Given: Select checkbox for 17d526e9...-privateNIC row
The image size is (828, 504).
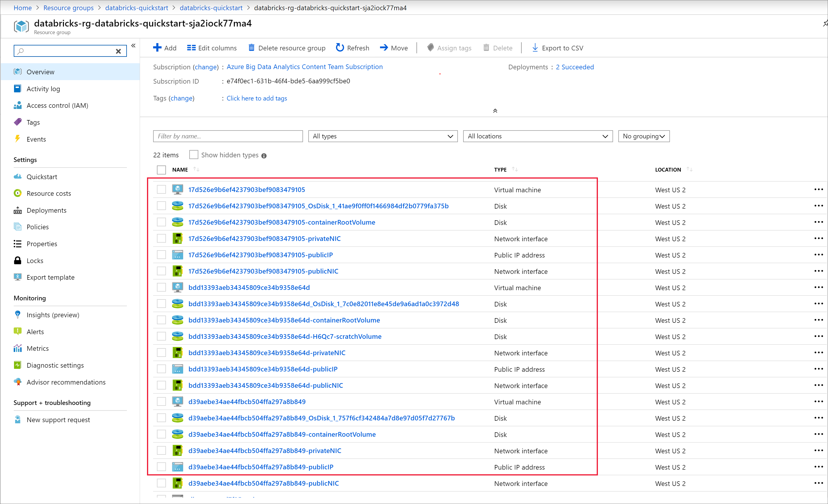Looking at the screenshot, I should click(x=161, y=239).
